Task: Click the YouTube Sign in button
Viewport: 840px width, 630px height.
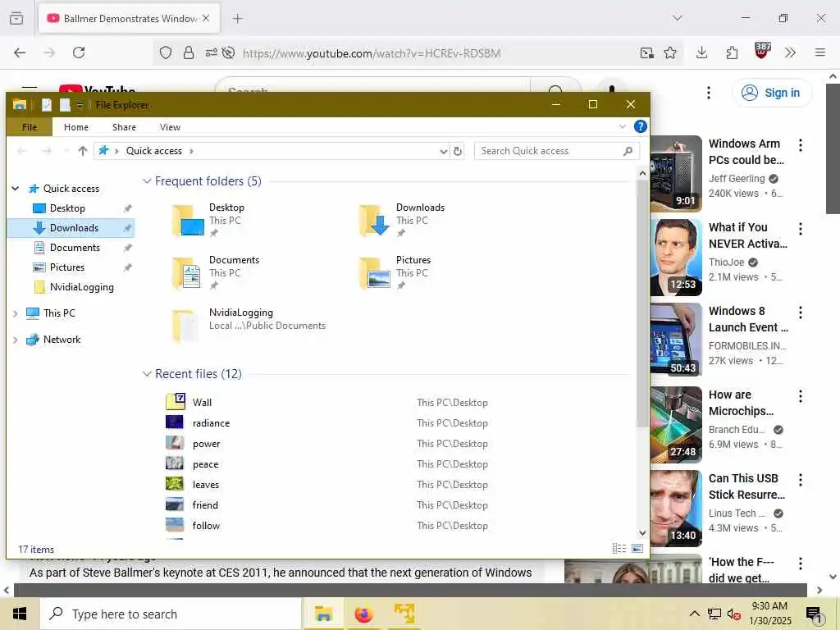Action: coord(771,93)
